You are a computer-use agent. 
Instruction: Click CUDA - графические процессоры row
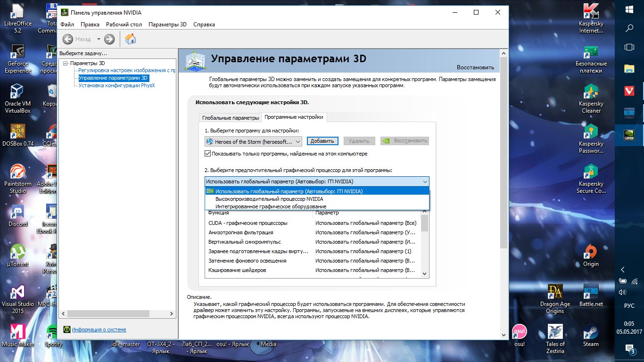[x=313, y=223]
